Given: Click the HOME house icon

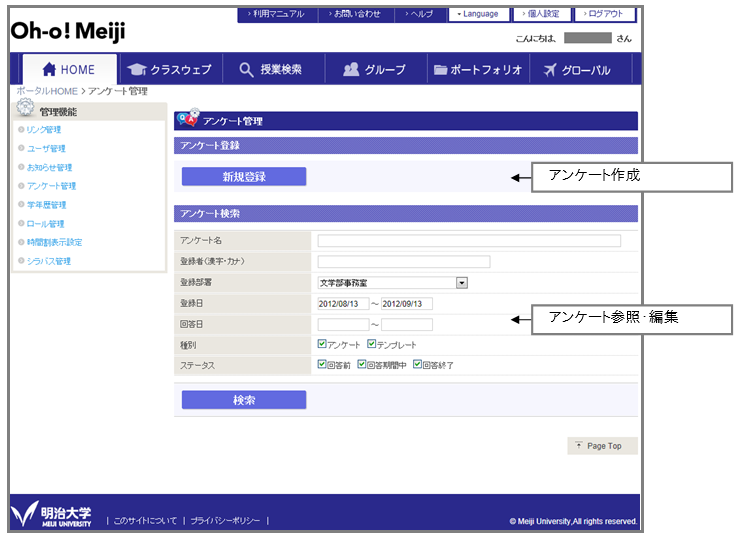Looking at the screenshot, I should [x=49, y=69].
